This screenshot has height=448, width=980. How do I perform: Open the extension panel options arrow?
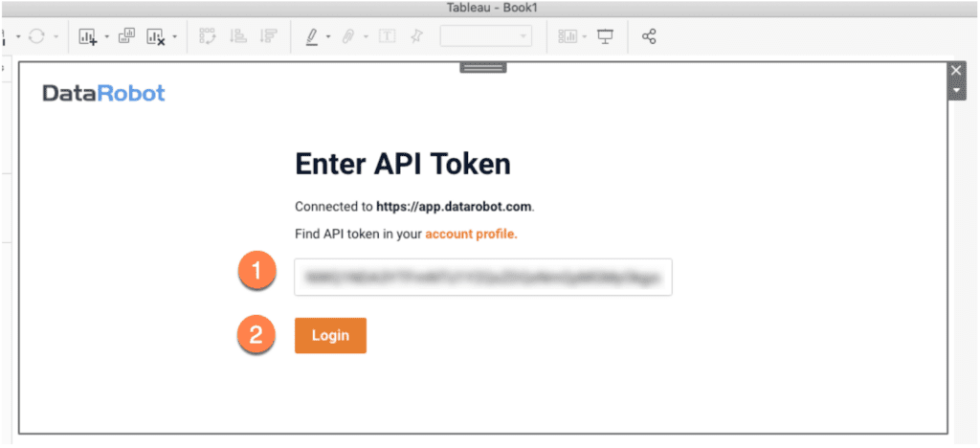pyautogui.click(x=956, y=91)
